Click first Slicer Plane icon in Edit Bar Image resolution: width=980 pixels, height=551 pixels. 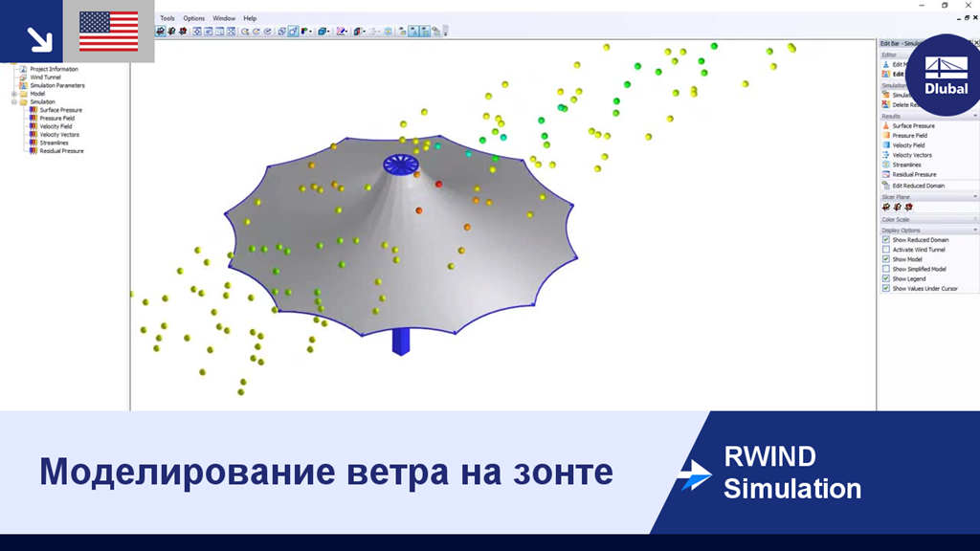click(x=886, y=207)
